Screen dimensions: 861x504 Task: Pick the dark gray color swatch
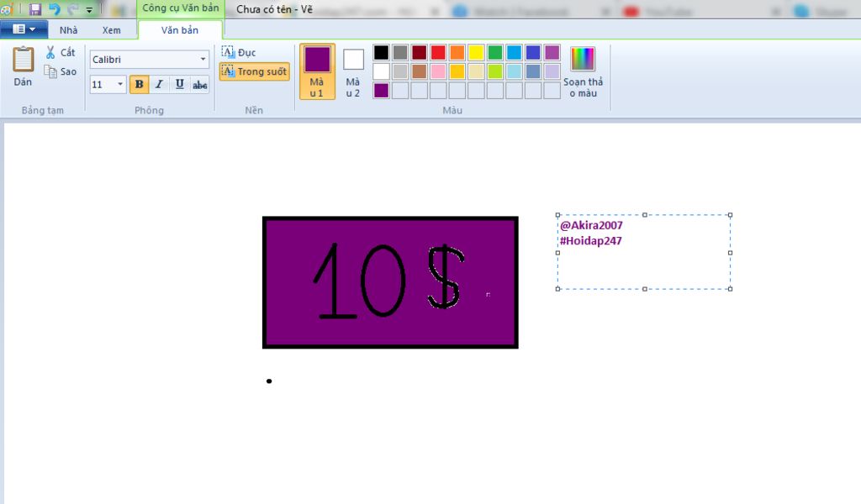pos(400,52)
